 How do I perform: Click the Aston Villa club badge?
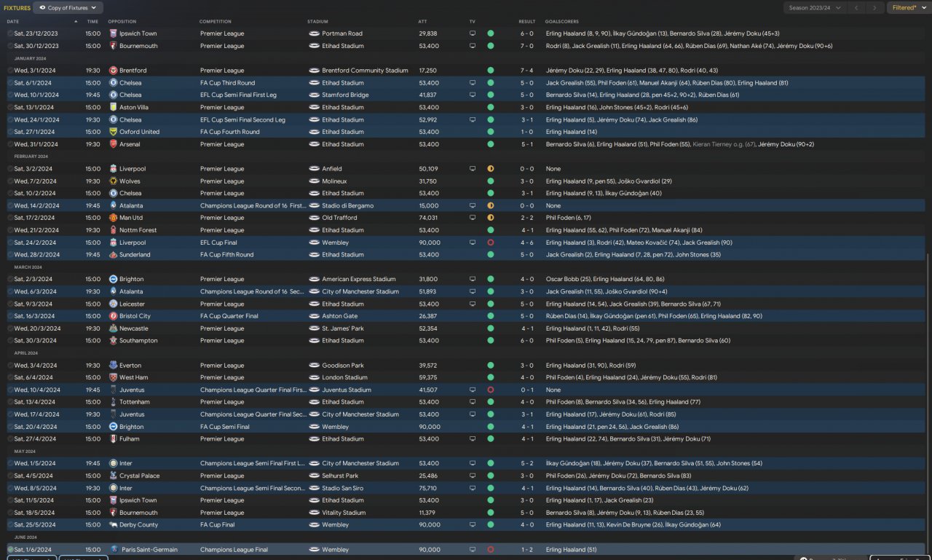[113, 107]
